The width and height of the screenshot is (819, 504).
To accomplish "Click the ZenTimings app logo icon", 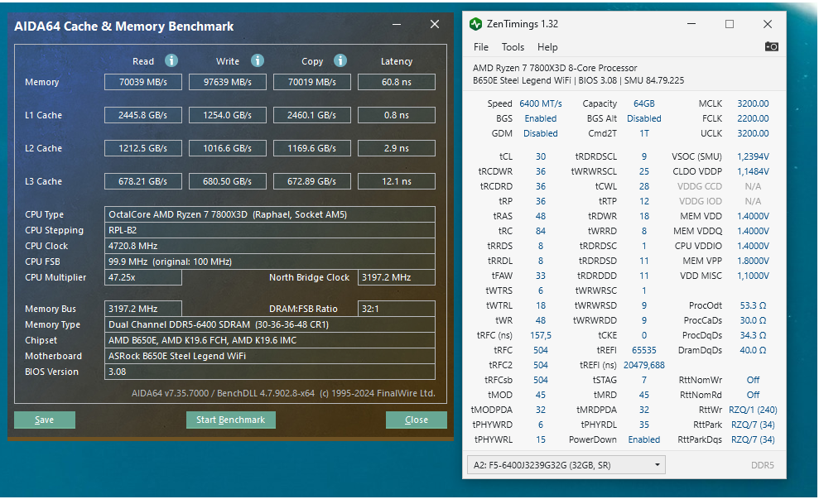I will (x=475, y=24).
